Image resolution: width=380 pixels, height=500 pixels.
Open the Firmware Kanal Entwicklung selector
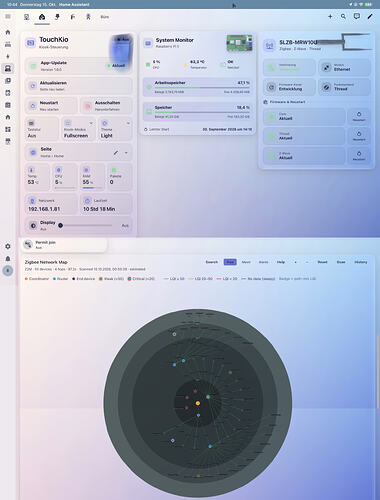[289, 87]
